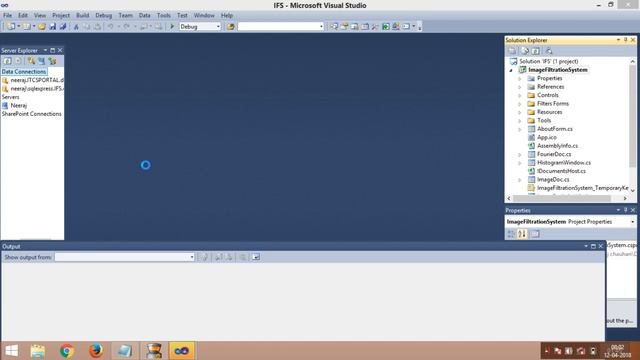Image resolution: width=640 pixels, height=360 pixels.
Task: Click the Alphabetical sort icon in Properties panel
Action: click(x=522, y=234)
